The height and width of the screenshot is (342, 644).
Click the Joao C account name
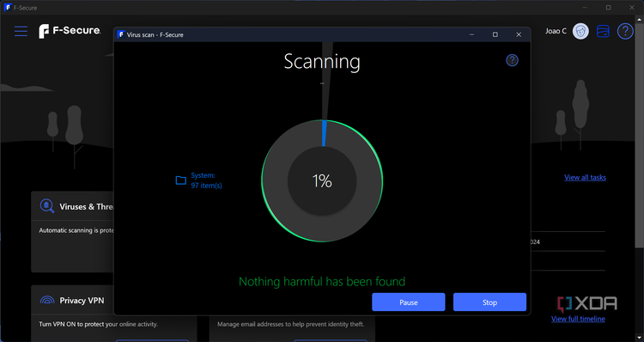click(x=556, y=31)
